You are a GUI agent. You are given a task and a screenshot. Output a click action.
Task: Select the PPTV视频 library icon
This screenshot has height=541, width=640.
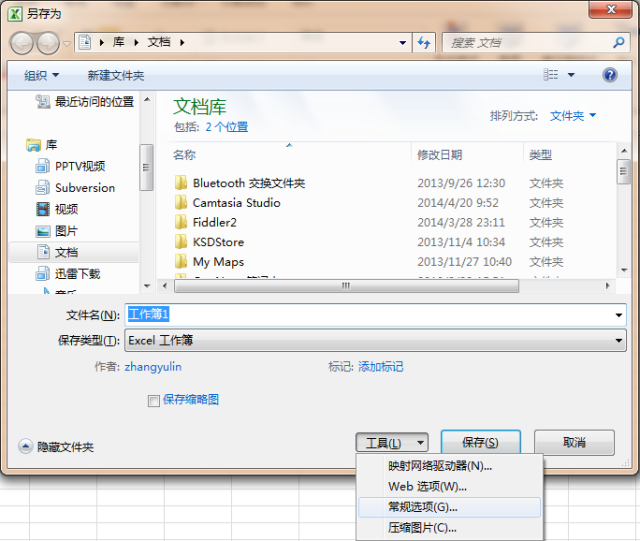tap(42, 166)
